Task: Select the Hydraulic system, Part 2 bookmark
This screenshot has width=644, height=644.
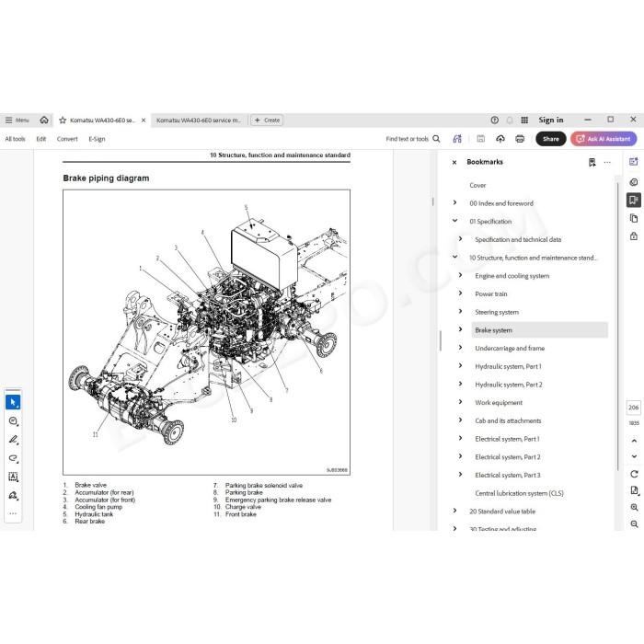Action: [x=509, y=385]
